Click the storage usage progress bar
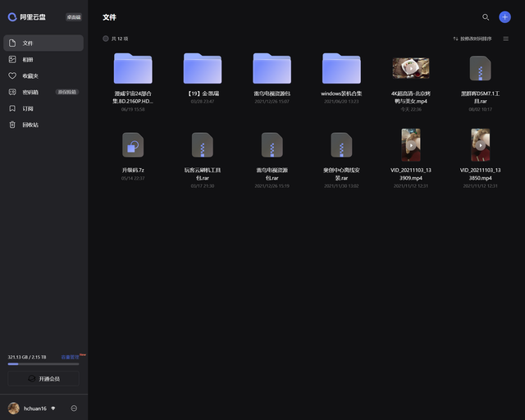This screenshot has width=525, height=420. [x=43, y=364]
